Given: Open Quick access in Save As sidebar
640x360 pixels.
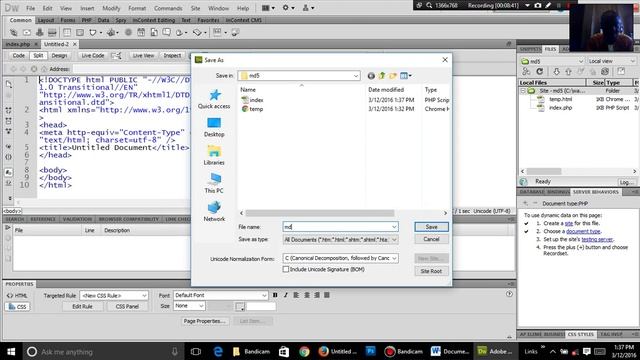Looking at the screenshot, I should click(214, 99).
